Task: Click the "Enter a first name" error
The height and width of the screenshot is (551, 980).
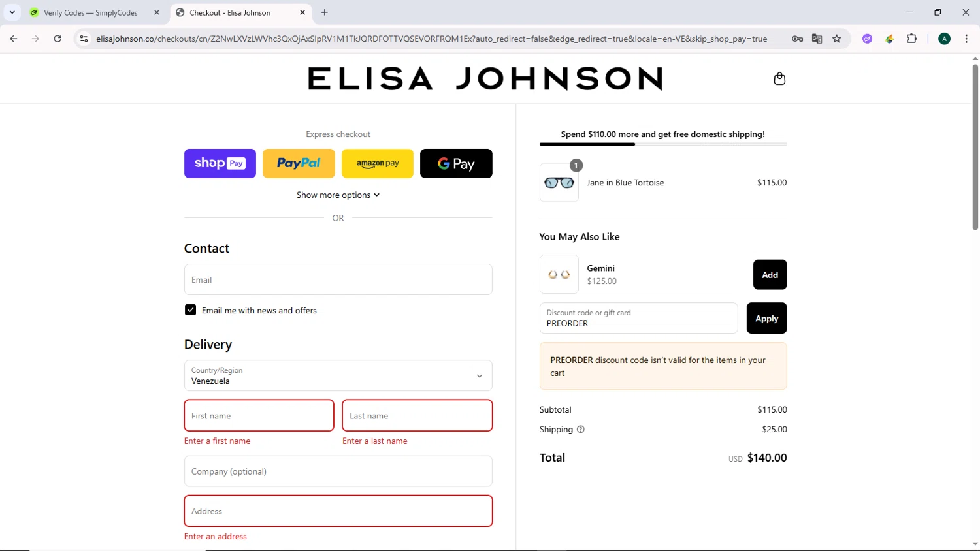Action: pos(217,441)
